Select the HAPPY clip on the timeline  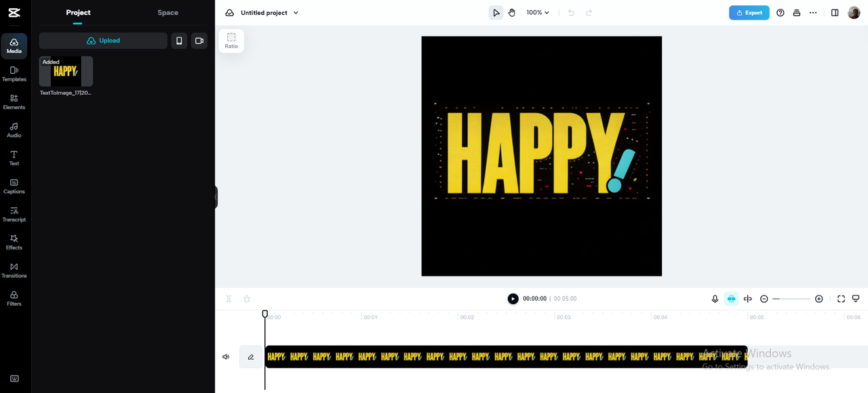(x=507, y=357)
